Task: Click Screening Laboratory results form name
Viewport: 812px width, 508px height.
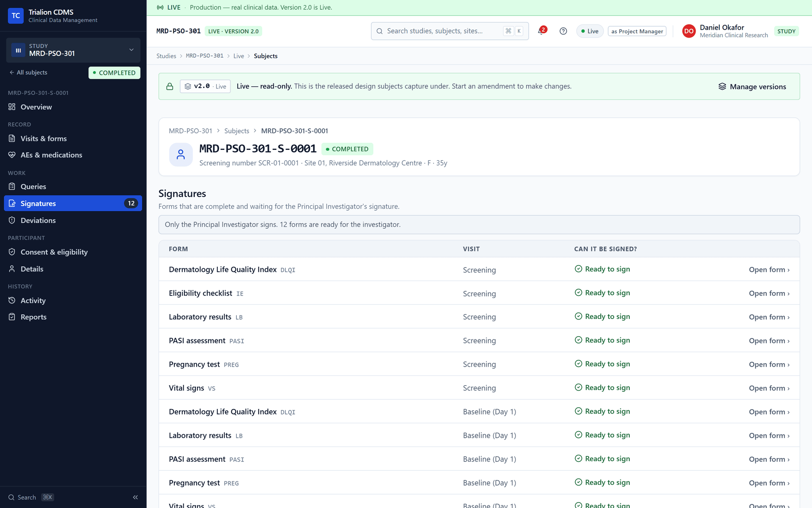Action: point(200,317)
